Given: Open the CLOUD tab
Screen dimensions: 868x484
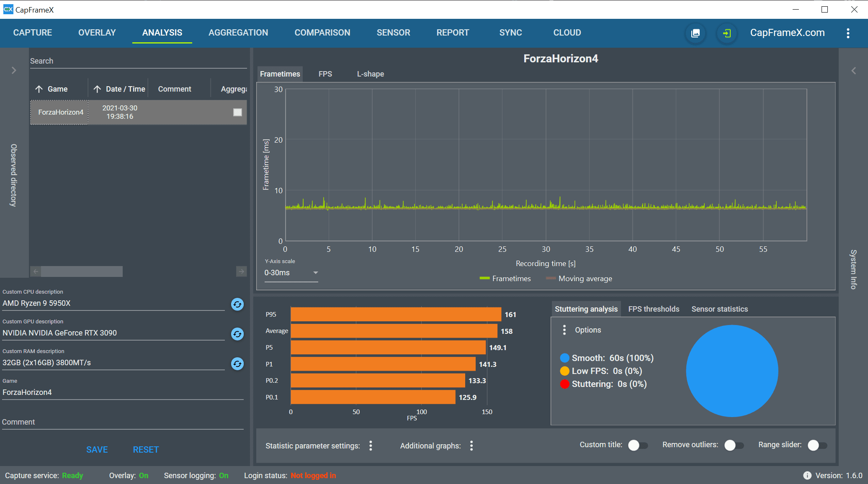Looking at the screenshot, I should [x=567, y=33].
